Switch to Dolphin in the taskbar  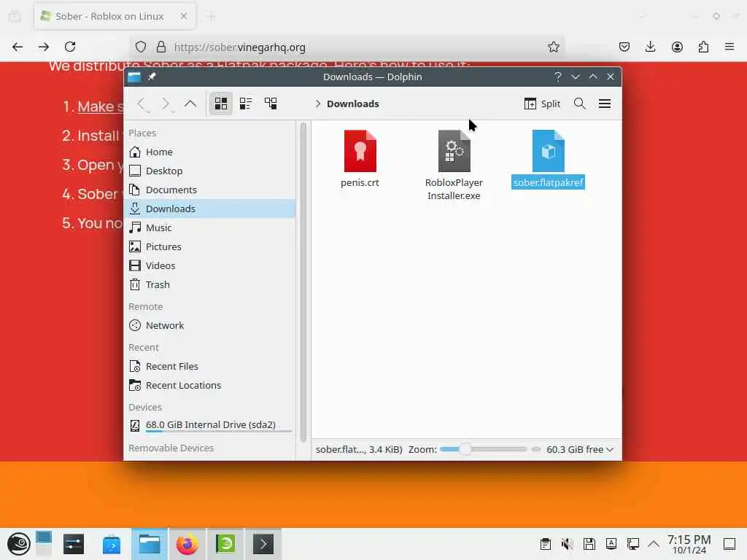point(150,544)
